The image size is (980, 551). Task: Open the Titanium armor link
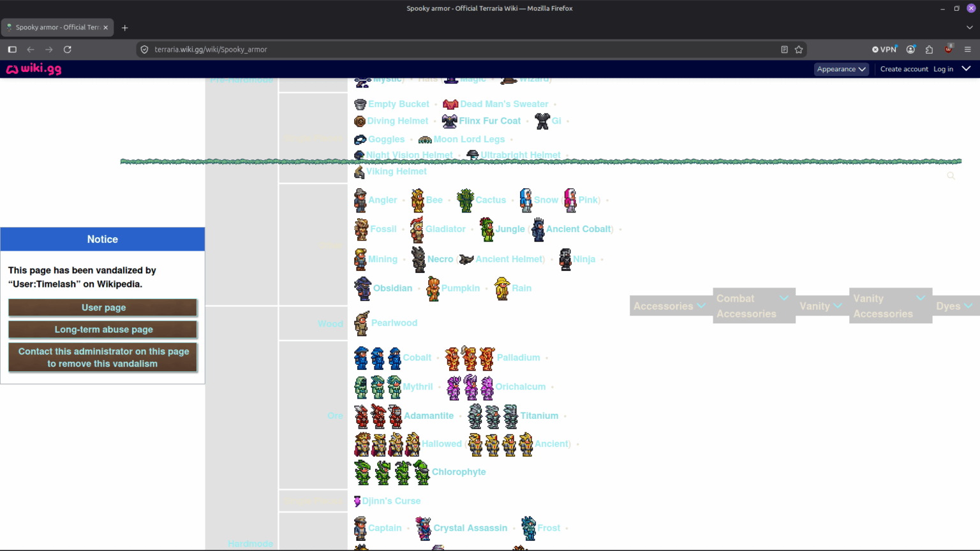point(539,416)
